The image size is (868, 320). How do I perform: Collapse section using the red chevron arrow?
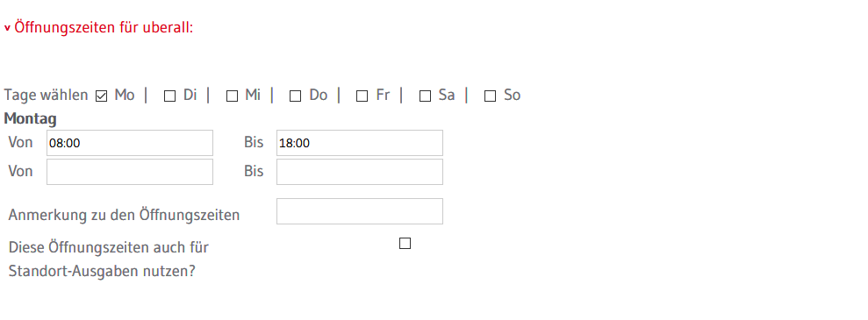point(7,28)
